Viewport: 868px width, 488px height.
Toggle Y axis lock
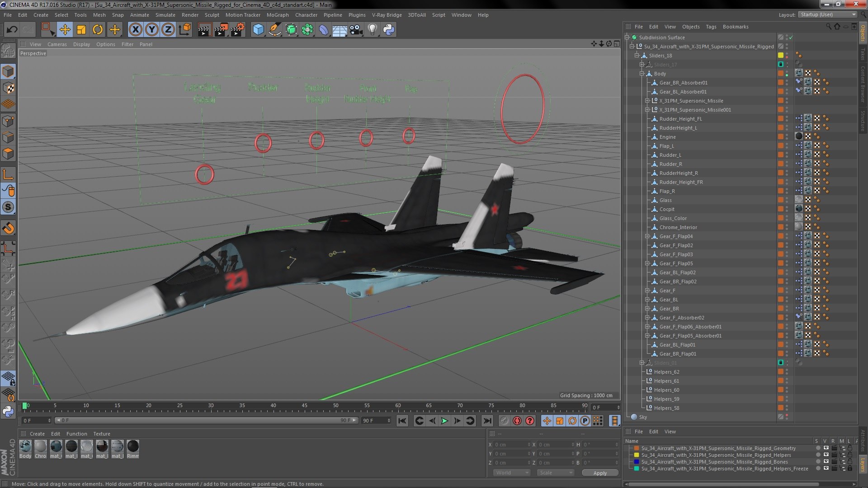[152, 30]
